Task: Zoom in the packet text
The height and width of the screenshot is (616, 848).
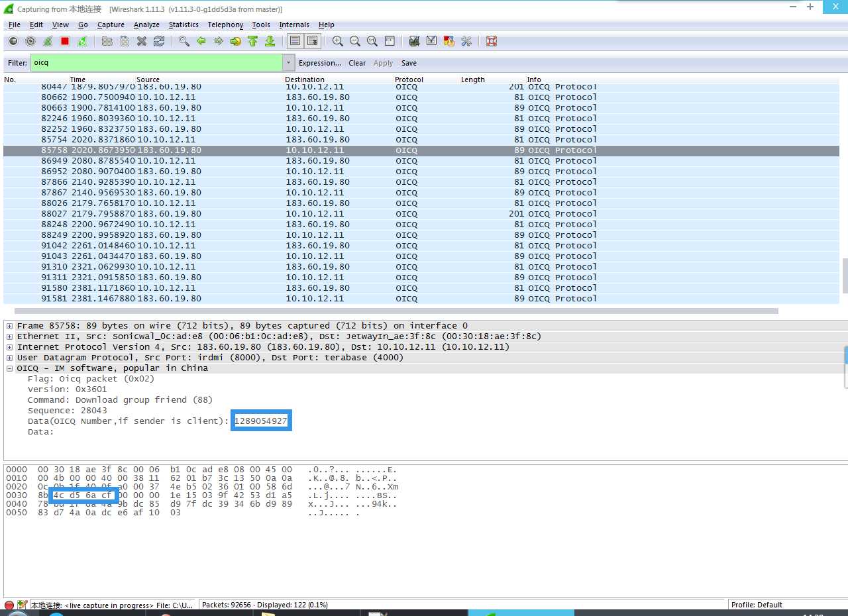Action: pyautogui.click(x=338, y=41)
